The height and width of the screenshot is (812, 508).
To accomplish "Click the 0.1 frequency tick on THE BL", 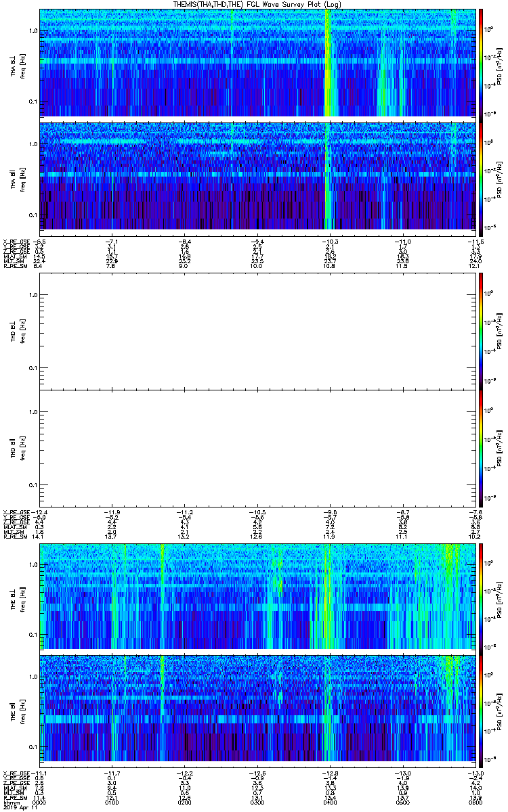I will click(33, 634).
